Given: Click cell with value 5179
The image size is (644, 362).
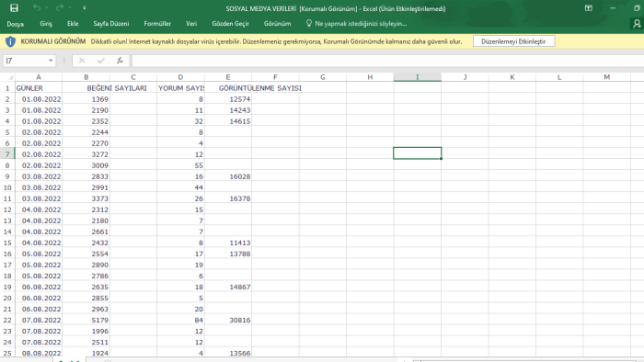Looking at the screenshot, I should coord(86,320).
